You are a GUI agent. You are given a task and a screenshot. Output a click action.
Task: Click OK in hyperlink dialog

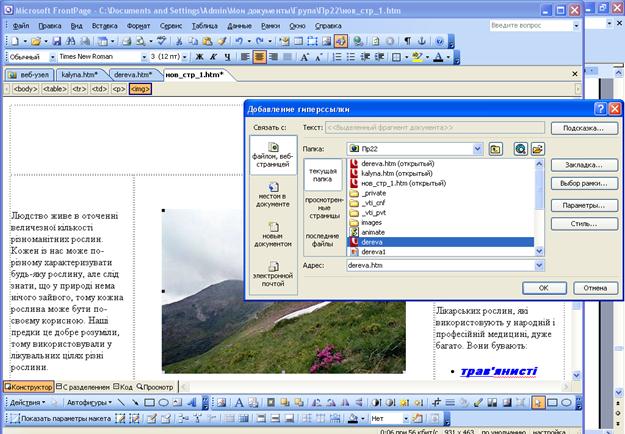pyautogui.click(x=544, y=288)
